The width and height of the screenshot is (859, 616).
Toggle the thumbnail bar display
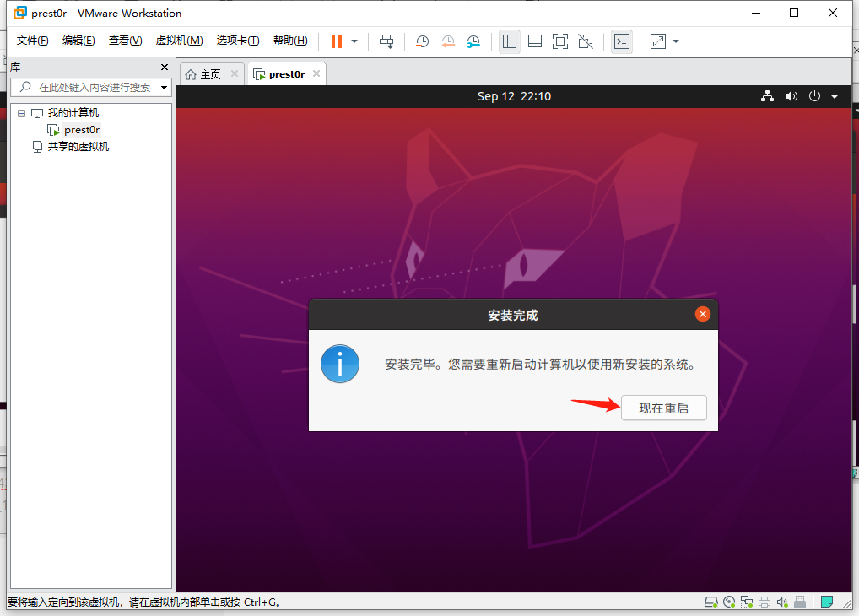[534, 41]
